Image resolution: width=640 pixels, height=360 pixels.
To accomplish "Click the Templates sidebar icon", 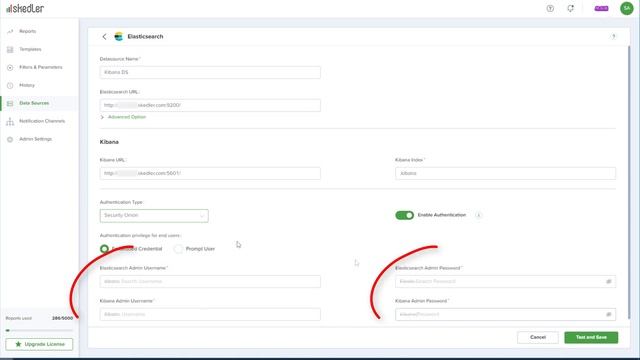I will 10,49.
